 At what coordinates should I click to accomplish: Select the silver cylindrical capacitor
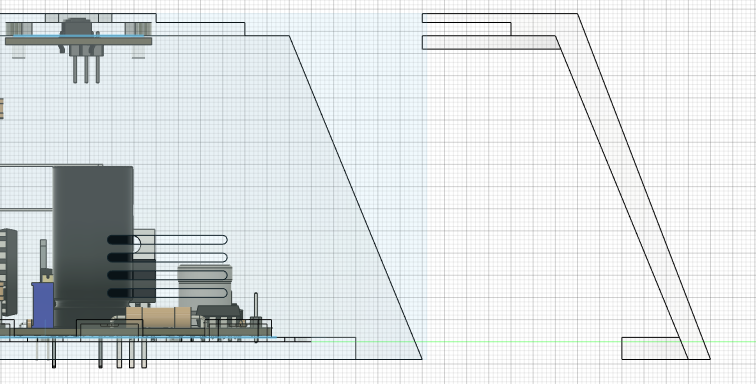pos(205,286)
